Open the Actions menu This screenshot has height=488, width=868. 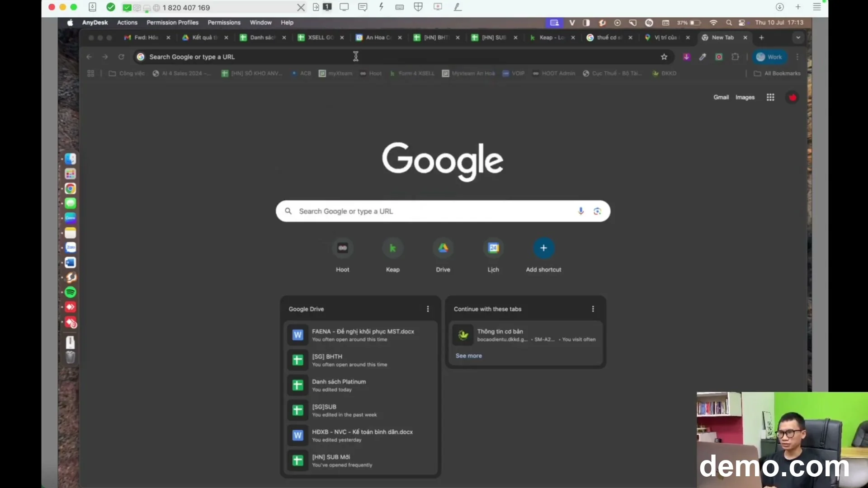click(x=127, y=23)
